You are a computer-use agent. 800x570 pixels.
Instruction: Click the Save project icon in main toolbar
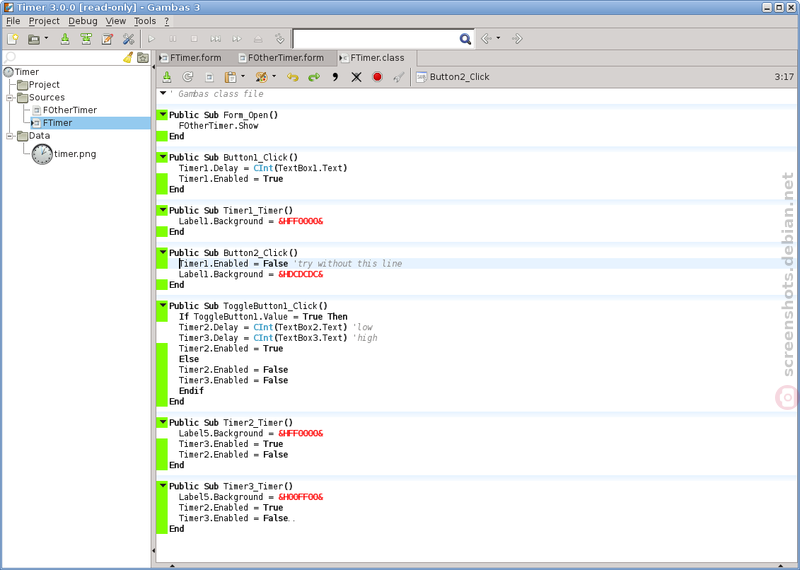[65, 39]
